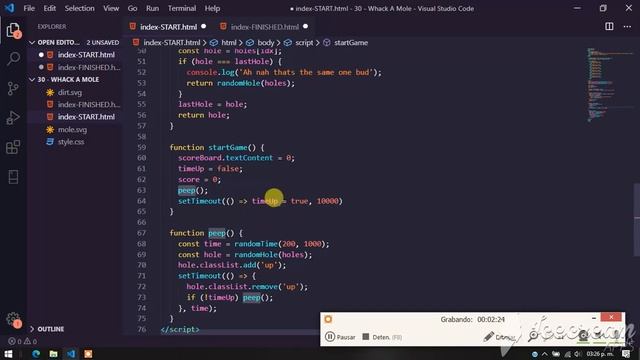Open the Help menu
The width and height of the screenshot is (640, 360).
[212, 8]
